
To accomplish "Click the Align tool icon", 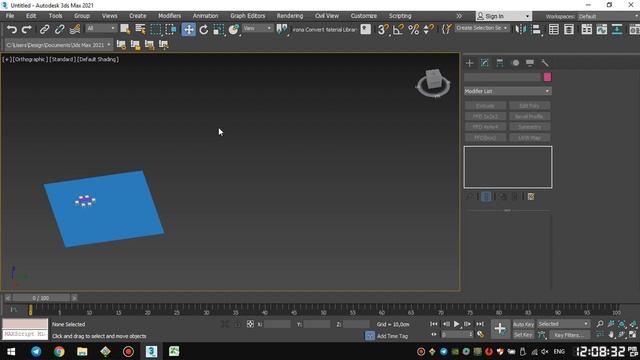I will point(537,29).
